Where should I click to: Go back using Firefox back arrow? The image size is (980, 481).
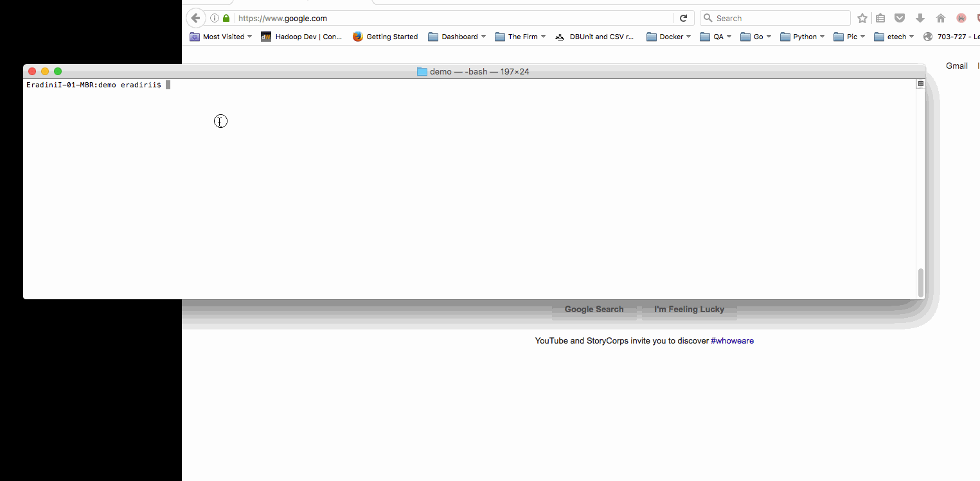(195, 18)
